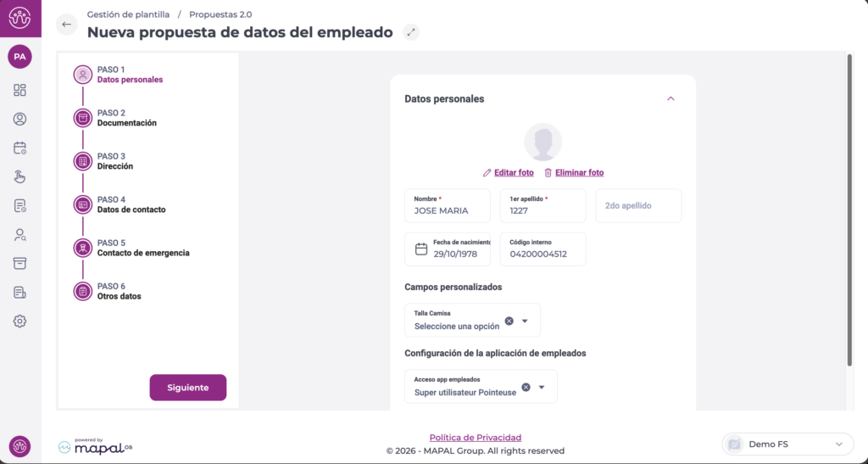
Task: Click the PA user avatar
Action: 19,57
